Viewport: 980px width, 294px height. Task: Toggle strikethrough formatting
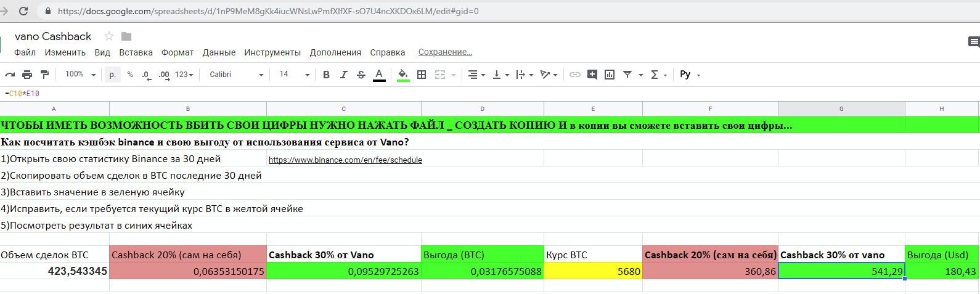361,75
